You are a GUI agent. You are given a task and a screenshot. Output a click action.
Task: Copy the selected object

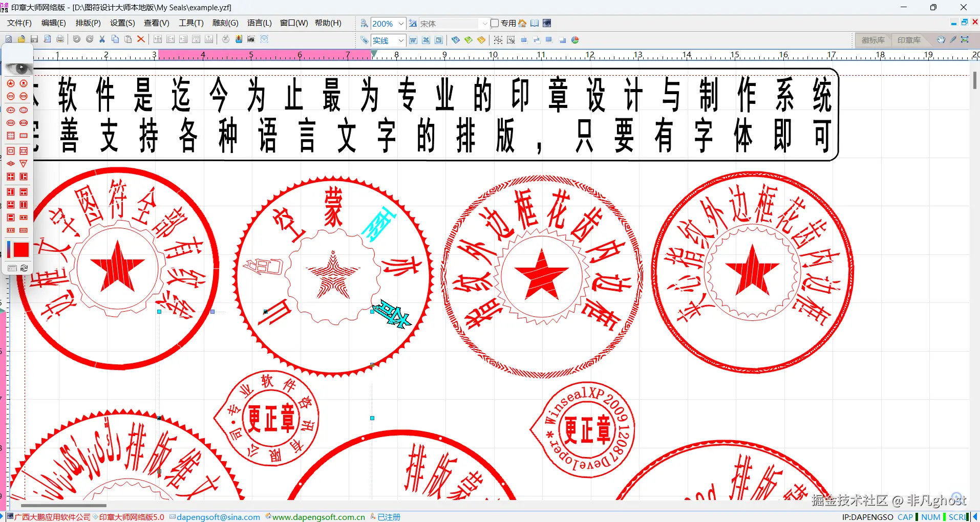coord(115,39)
